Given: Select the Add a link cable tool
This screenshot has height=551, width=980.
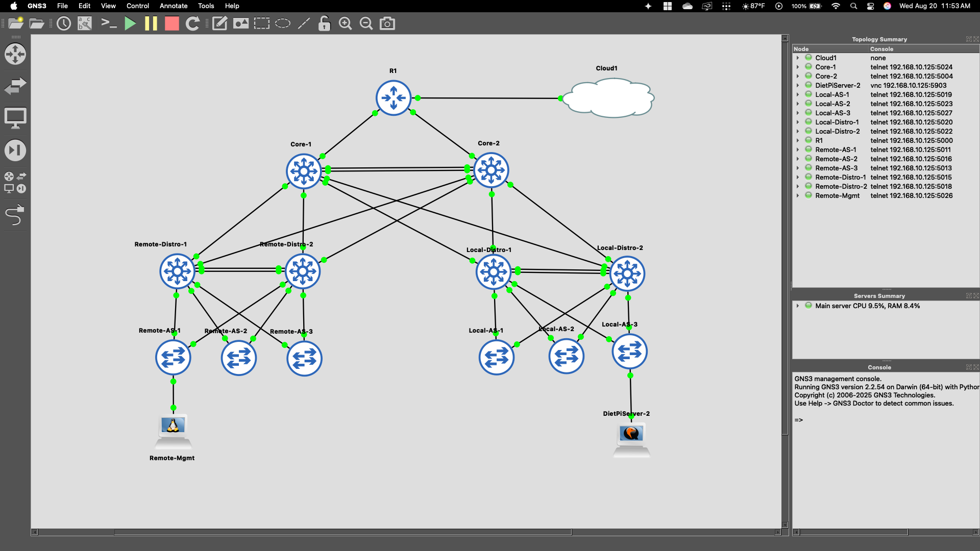Looking at the screenshot, I should click(15, 215).
